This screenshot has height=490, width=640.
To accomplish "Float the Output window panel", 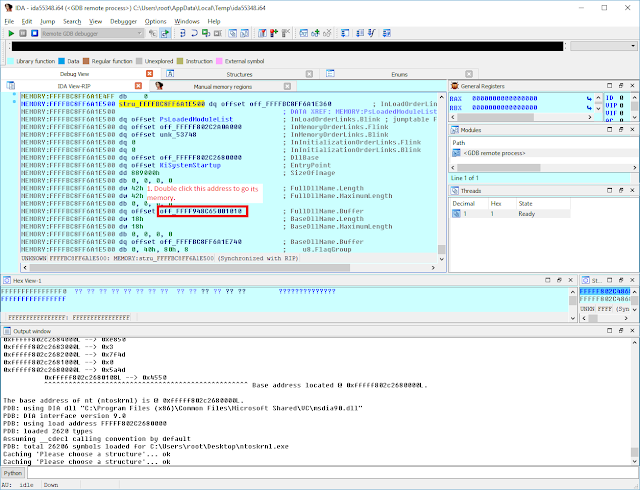I will (621, 330).
